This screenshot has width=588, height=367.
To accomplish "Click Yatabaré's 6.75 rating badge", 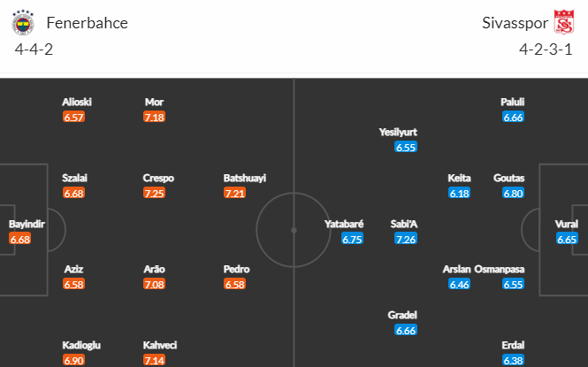I will tap(352, 239).
